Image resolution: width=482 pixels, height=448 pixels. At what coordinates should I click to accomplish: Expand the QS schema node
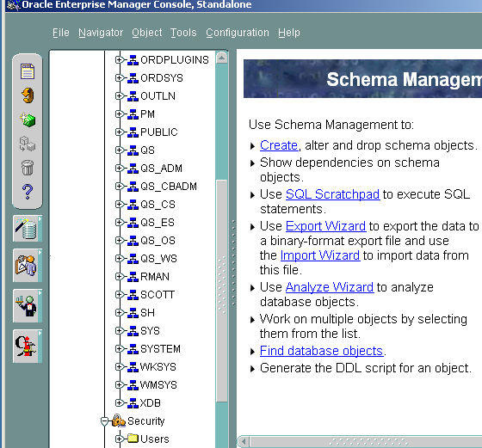119,150
